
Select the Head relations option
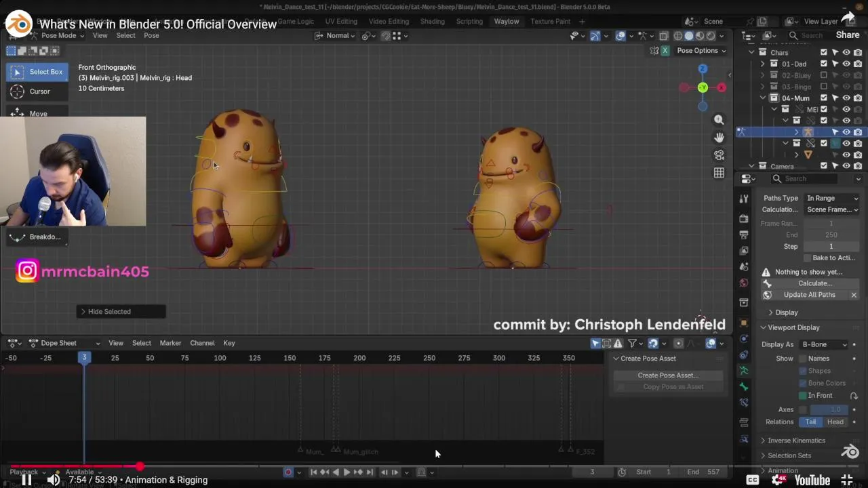tap(835, 422)
